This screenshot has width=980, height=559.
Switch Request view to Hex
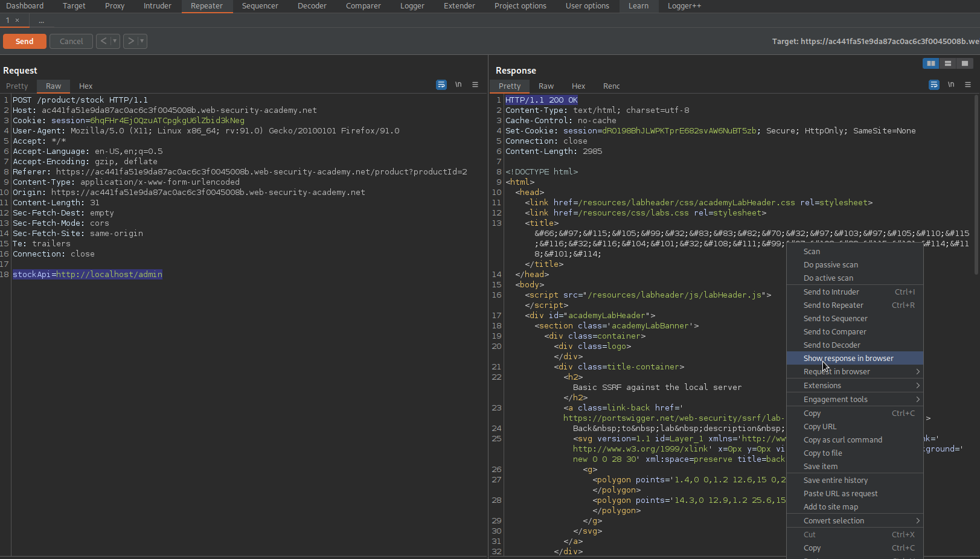tap(86, 86)
